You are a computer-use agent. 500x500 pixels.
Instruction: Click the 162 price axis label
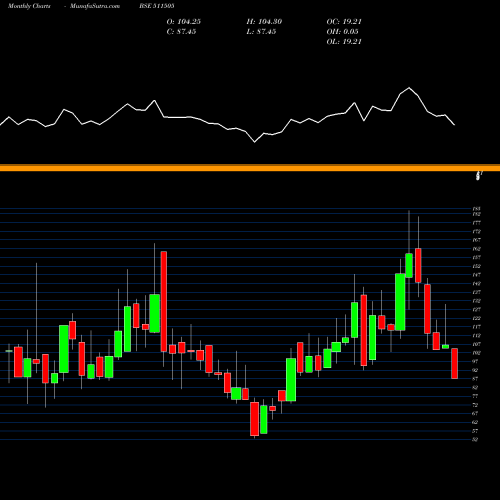[476, 249]
